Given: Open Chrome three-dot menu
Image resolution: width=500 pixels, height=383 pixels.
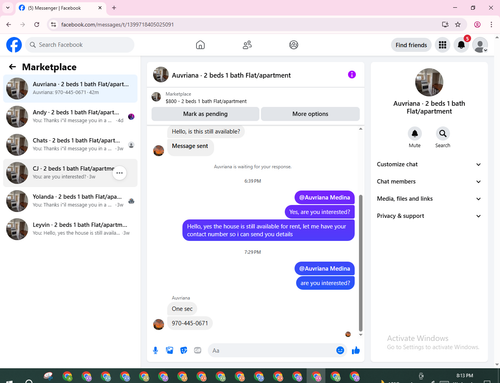Looking at the screenshot, I should (491, 24).
